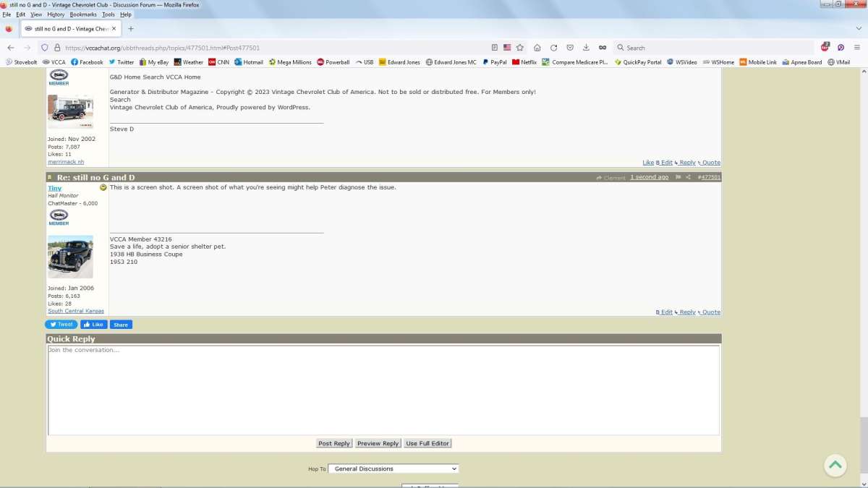The width and height of the screenshot is (868, 488).
Task: Open the CNN bookmark
Action: click(x=218, y=62)
